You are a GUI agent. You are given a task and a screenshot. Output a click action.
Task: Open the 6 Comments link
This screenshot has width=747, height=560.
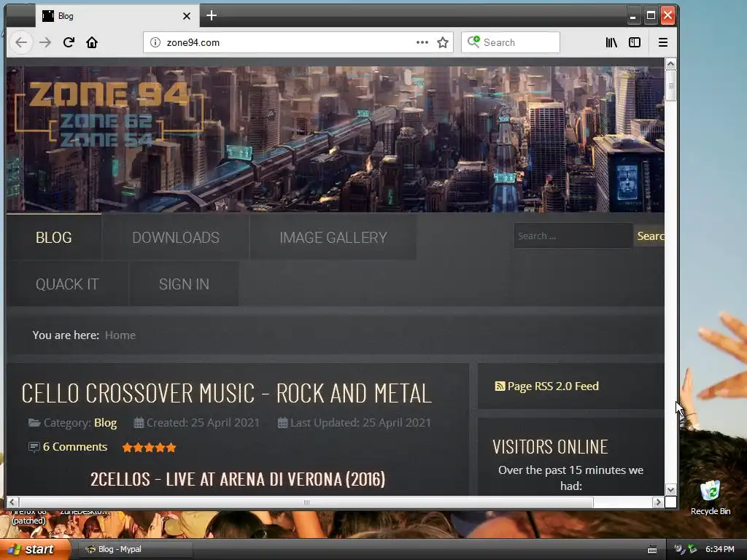tap(75, 447)
